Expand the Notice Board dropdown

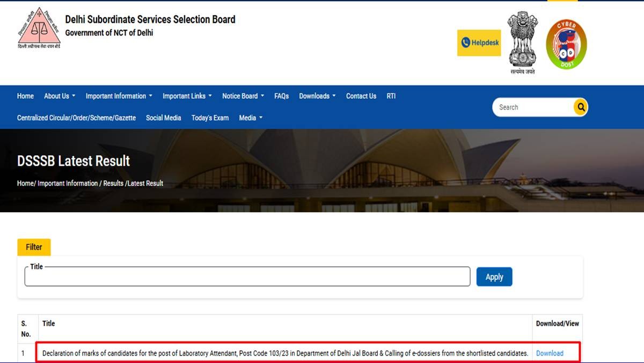point(243,96)
